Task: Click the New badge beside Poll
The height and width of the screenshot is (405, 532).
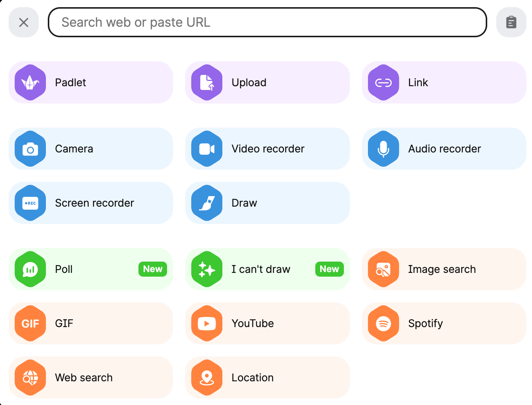Action: click(153, 269)
